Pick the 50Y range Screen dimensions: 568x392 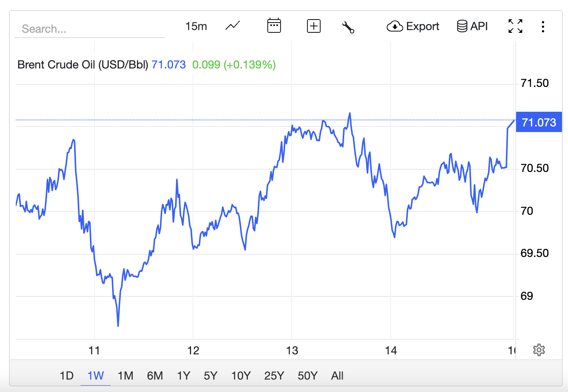click(308, 375)
